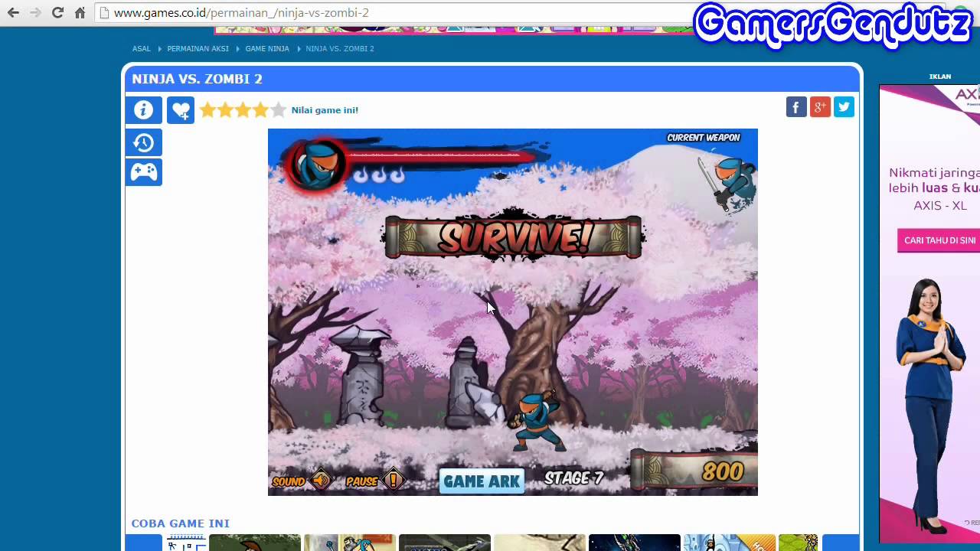Rate the game one star

coord(207,110)
